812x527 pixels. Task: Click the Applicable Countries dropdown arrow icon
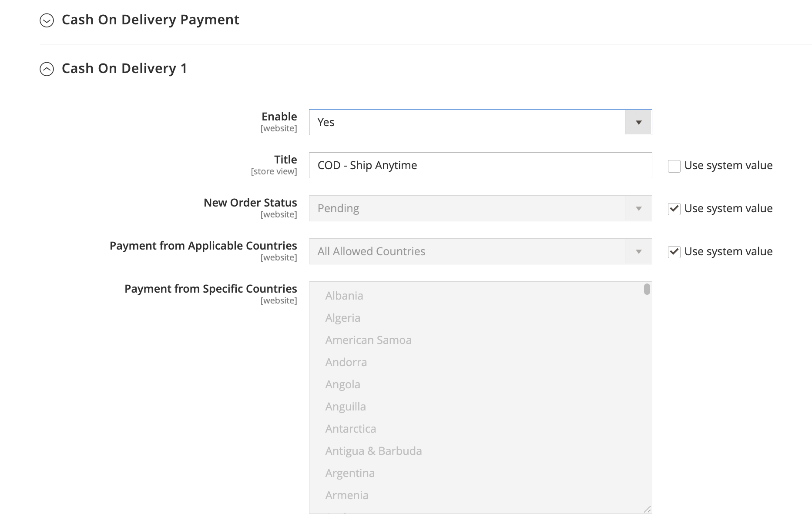pos(638,251)
